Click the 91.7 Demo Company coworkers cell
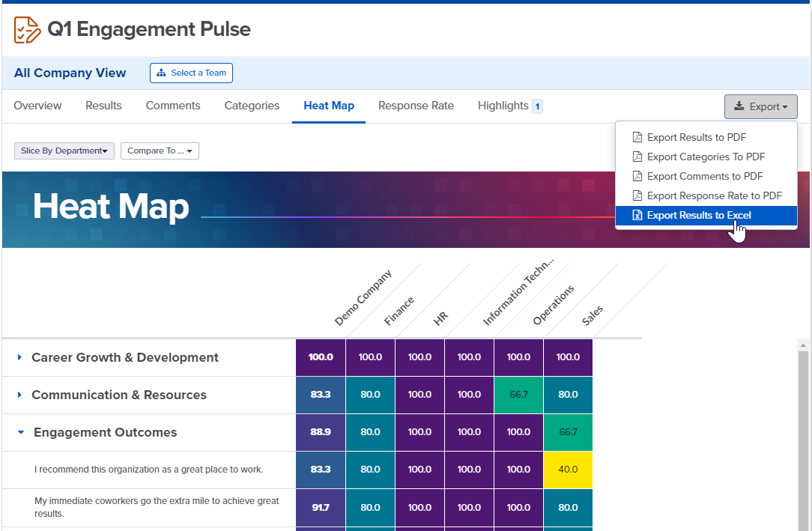Screen dimensions: 812x531 coord(321,508)
